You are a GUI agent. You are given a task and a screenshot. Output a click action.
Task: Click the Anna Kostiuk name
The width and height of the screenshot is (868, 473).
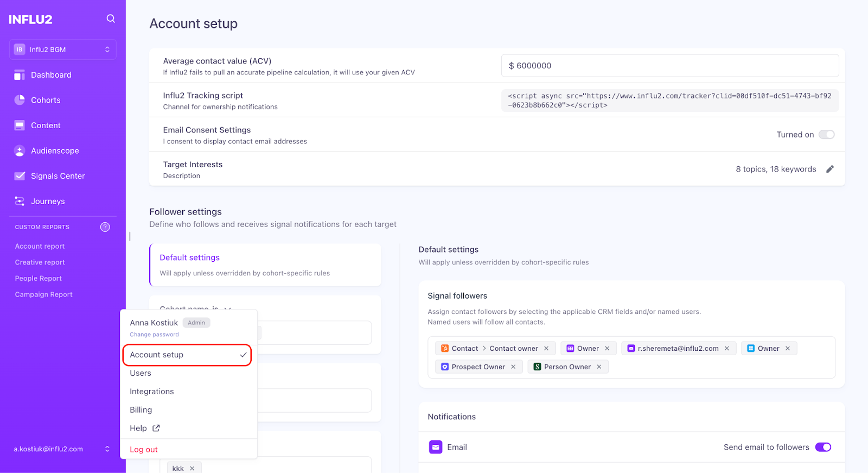tap(154, 323)
